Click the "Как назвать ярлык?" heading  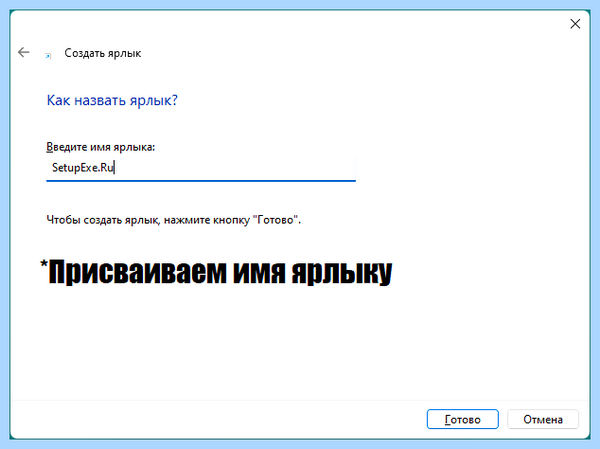(112, 100)
